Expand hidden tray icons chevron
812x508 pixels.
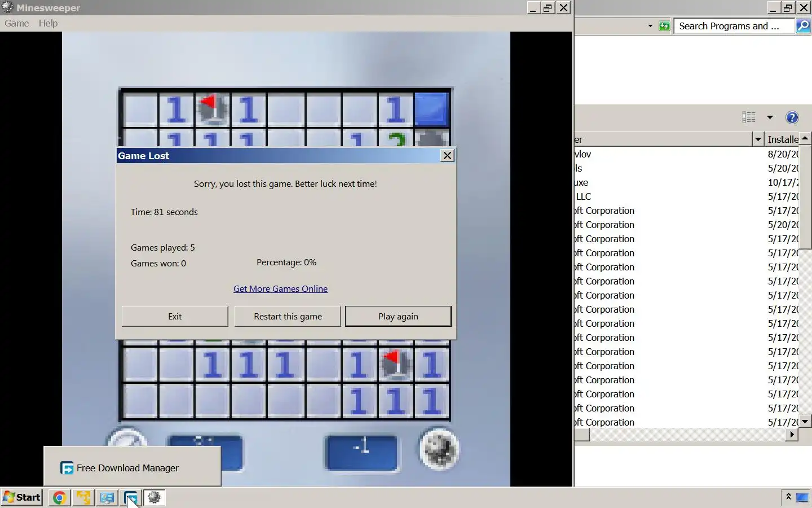pos(788,497)
